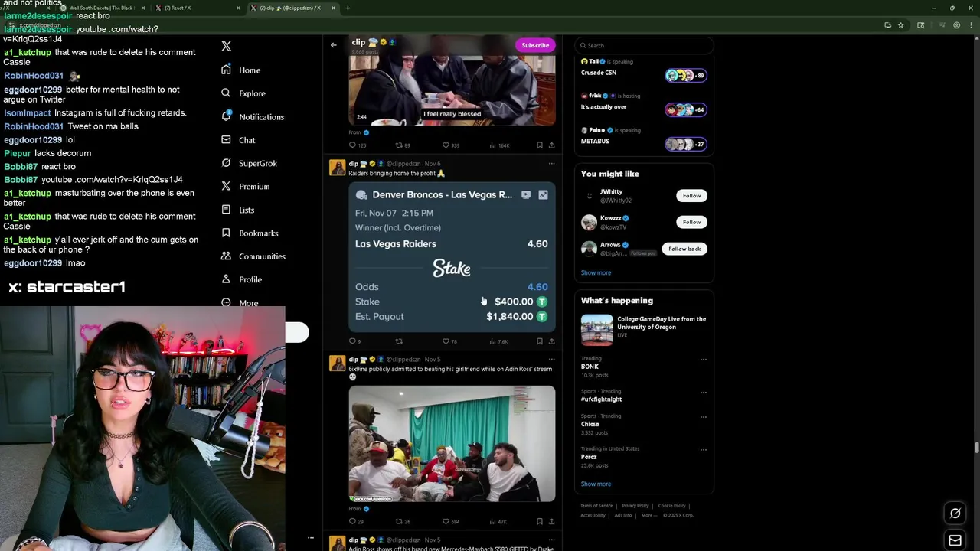Repost the 6ix9ine post with 26 reposts
Image resolution: width=980 pixels, height=551 pixels.
pos(403,522)
